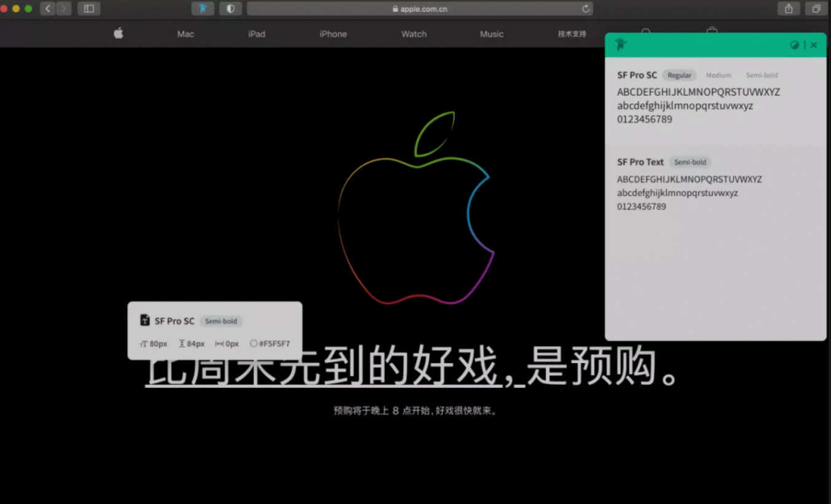Click the #F5F5F7 color hex value

point(274,344)
